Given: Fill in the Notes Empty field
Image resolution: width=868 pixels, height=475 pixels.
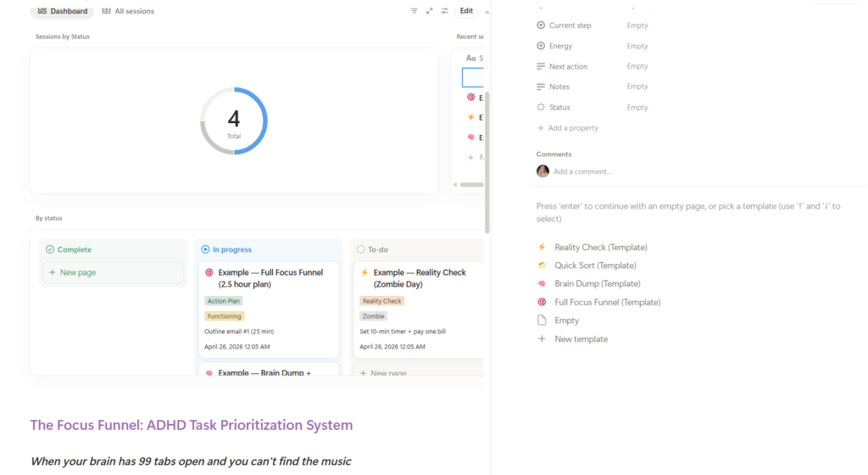Looking at the screenshot, I should click(x=637, y=87).
